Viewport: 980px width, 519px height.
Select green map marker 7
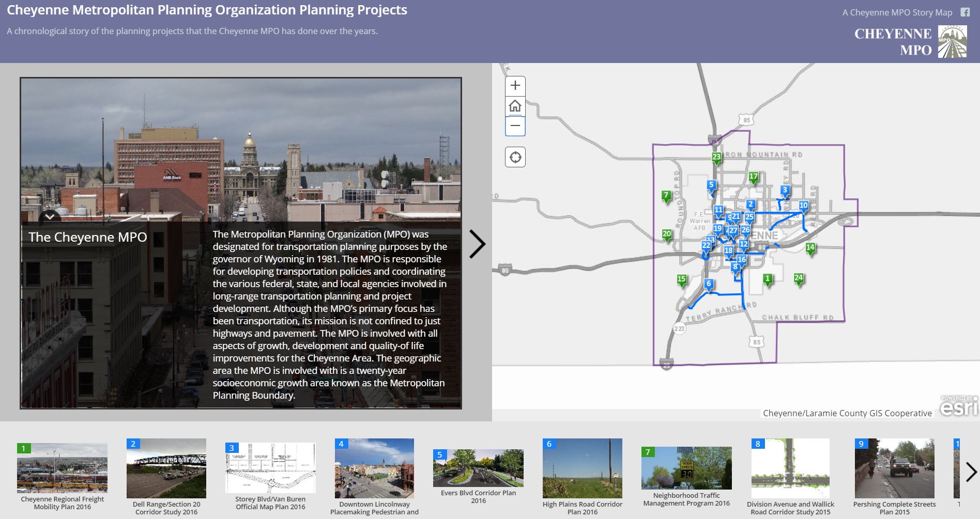pyautogui.click(x=666, y=196)
